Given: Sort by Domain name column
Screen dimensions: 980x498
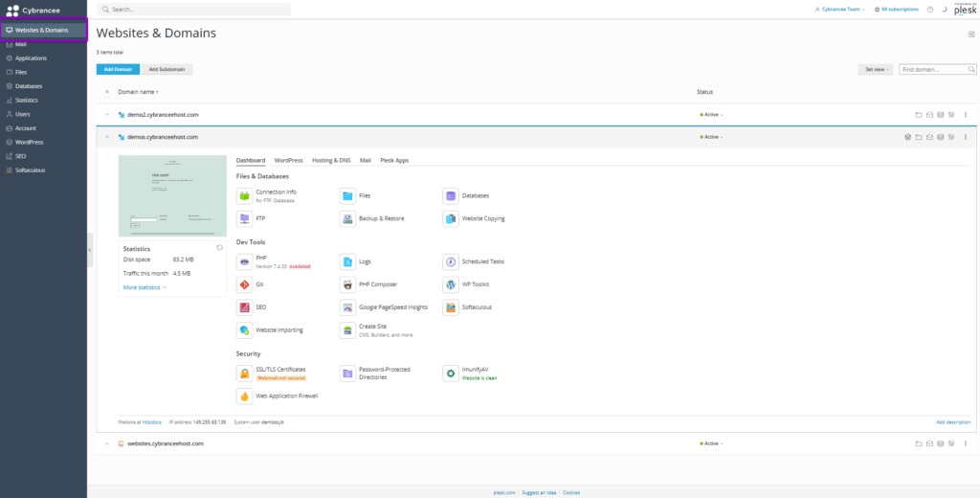Looking at the screenshot, I should (x=138, y=92).
